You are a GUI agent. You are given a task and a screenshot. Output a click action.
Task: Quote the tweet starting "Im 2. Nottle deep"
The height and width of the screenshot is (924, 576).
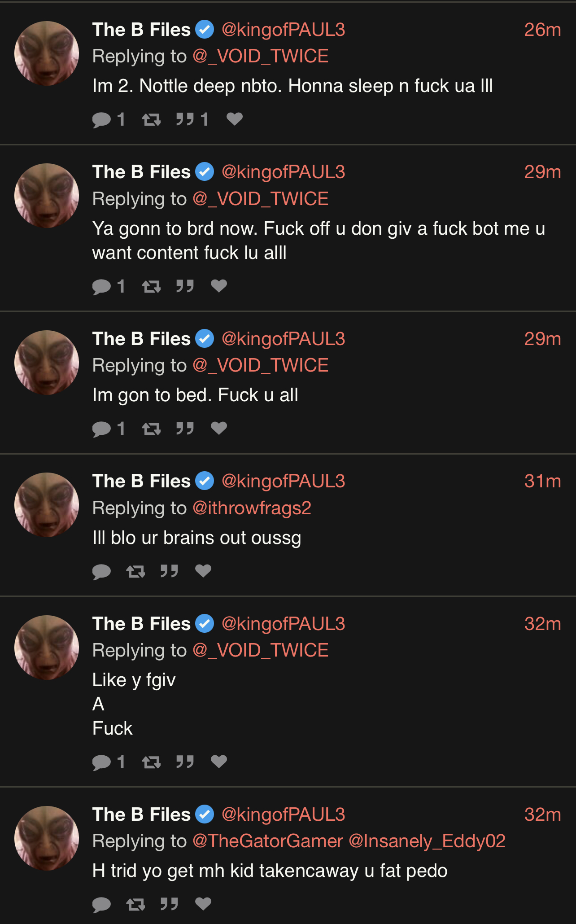[x=185, y=119]
